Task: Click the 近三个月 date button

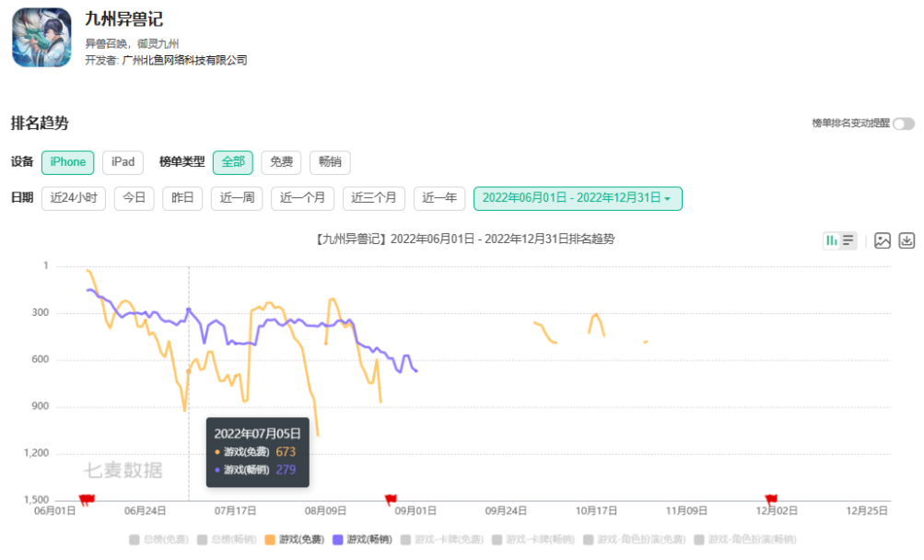Action: 374,198
